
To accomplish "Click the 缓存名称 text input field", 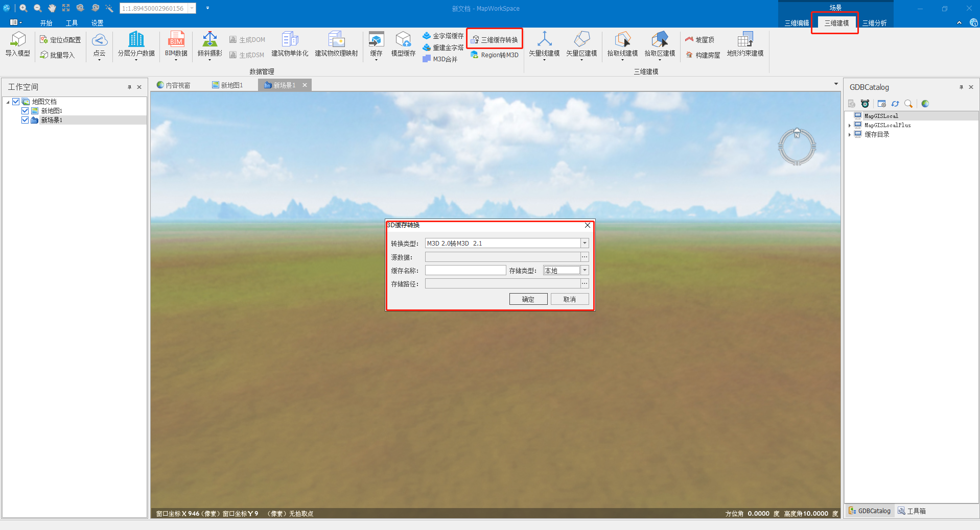I will coord(465,271).
